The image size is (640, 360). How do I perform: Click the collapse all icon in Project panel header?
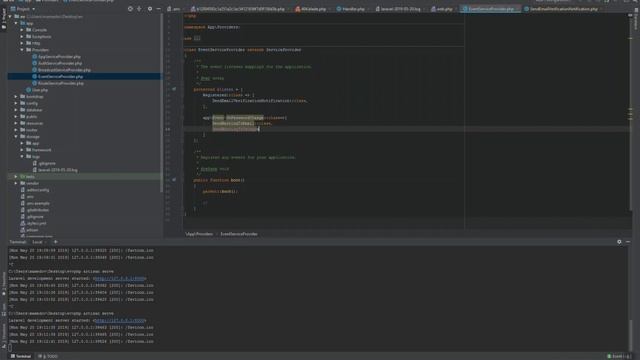click(x=140, y=9)
